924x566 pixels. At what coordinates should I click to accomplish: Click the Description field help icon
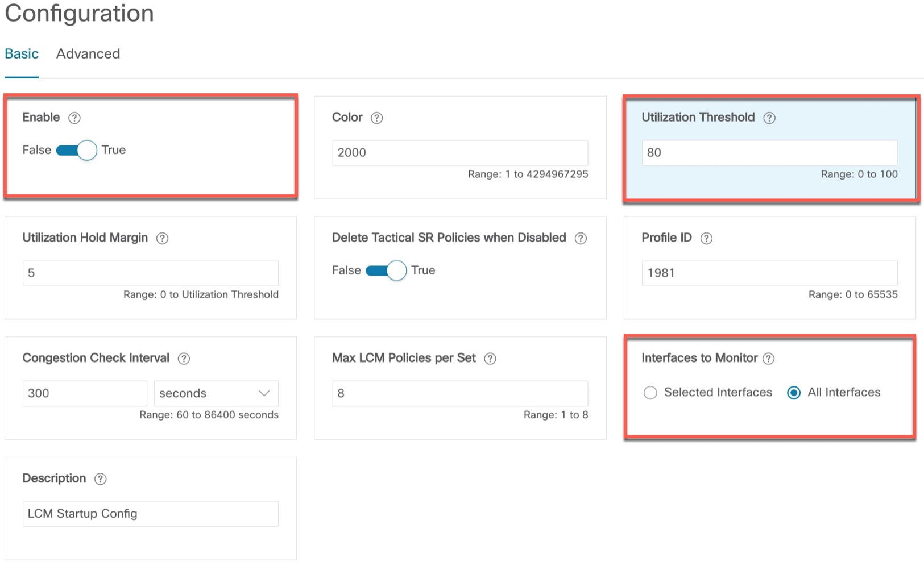(100, 478)
